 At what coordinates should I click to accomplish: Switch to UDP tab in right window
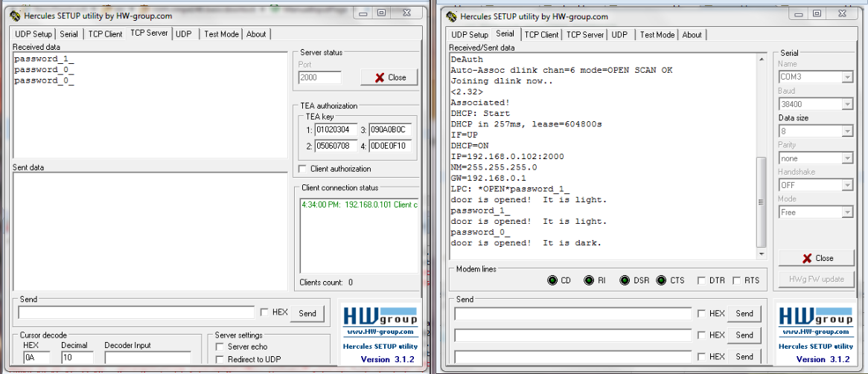coord(619,35)
